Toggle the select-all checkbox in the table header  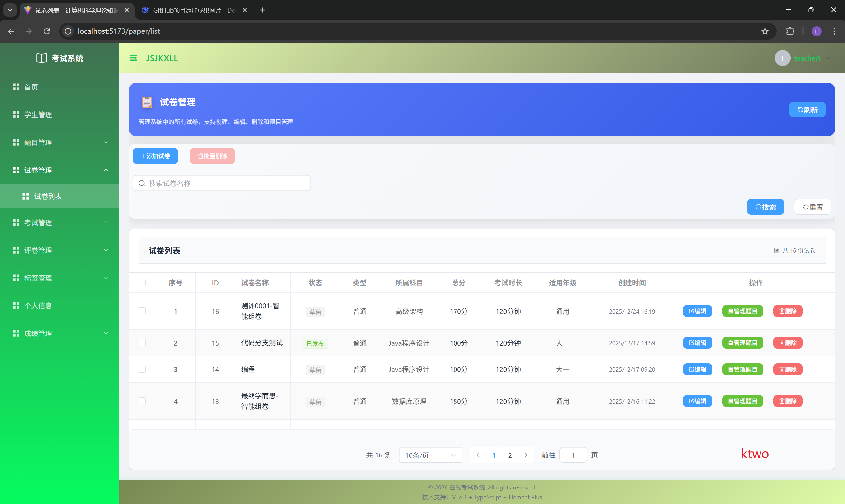click(x=142, y=282)
